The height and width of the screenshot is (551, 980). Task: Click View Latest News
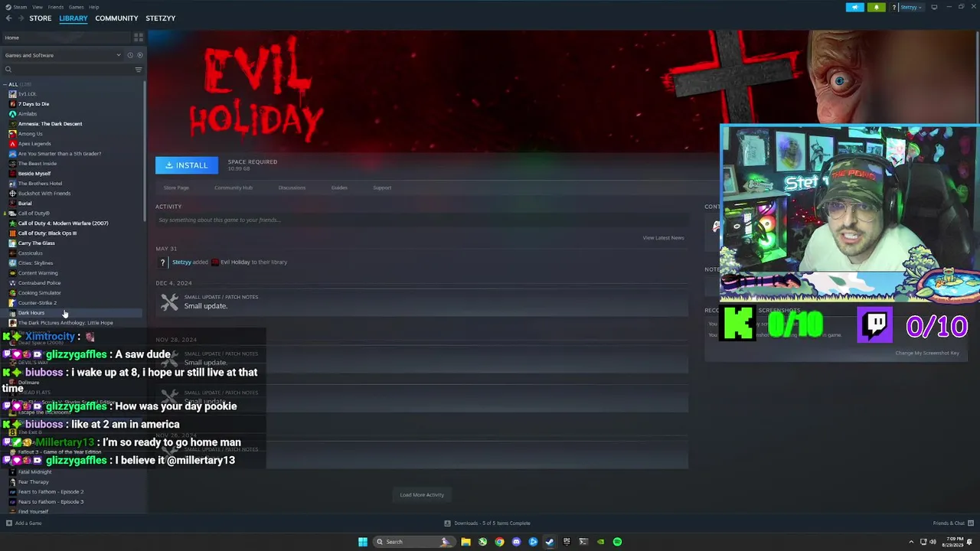pyautogui.click(x=663, y=238)
